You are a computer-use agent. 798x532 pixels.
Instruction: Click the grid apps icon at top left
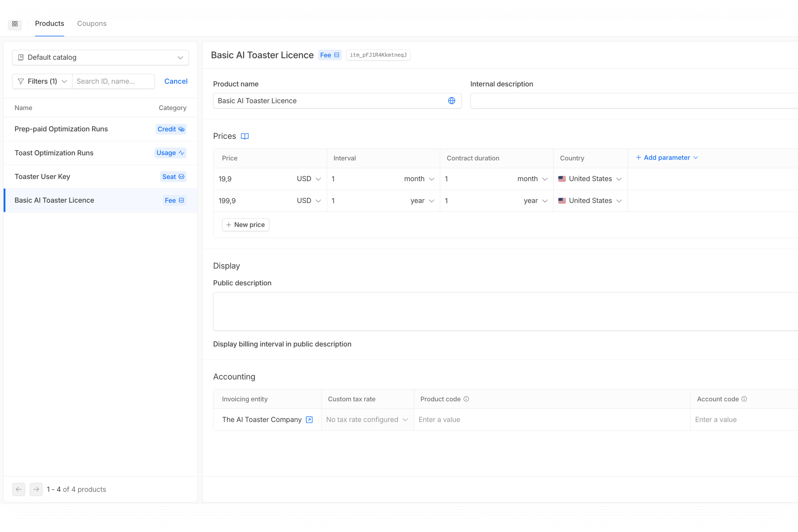tap(15, 24)
